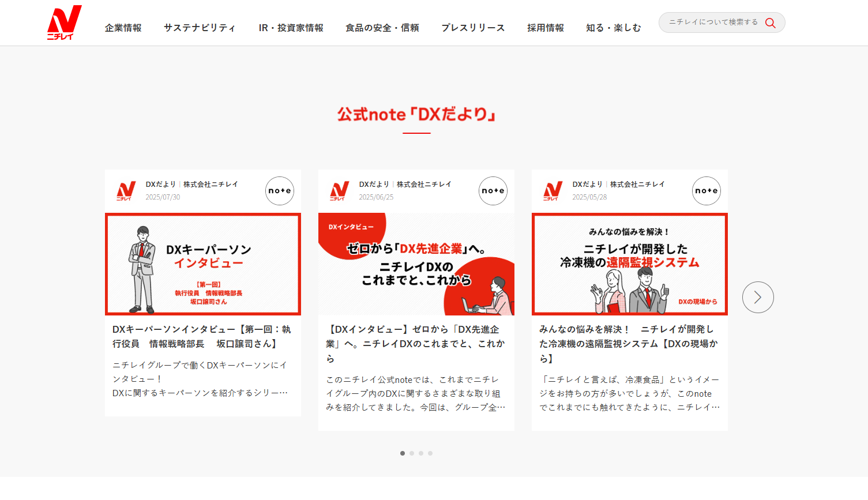Viewport: 868px width, 500px height.
Task: Click the excerpt 「ニチレイと言えば、冷凍食品」
Action: coord(629,393)
